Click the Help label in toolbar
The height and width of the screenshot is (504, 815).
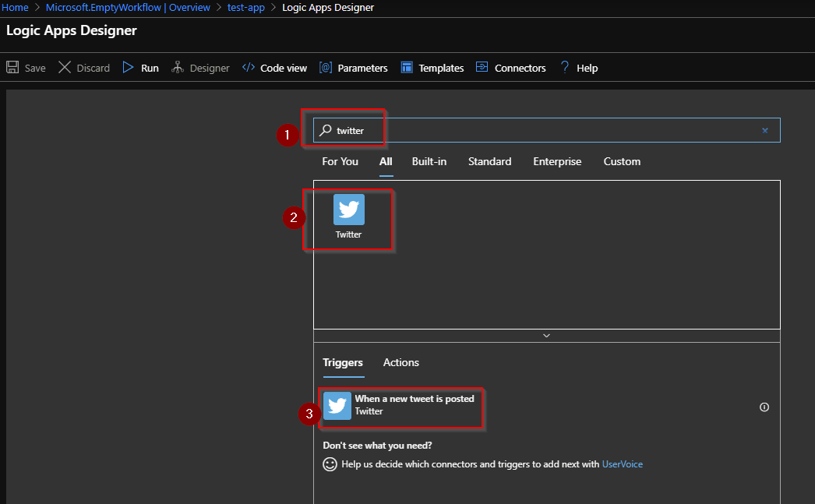coord(587,68)
